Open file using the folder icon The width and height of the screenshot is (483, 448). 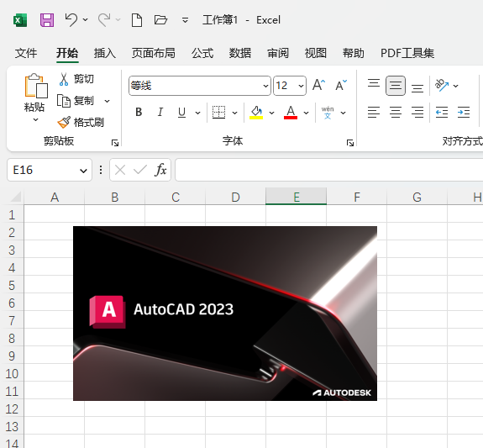(160, 20)
